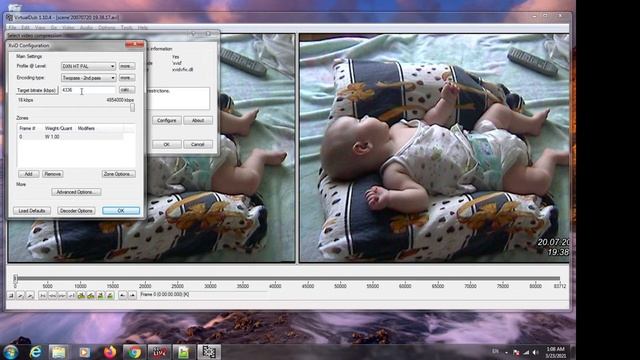Jump to start with the Start icon
The image size is (640, 360).
click(42, 295)
